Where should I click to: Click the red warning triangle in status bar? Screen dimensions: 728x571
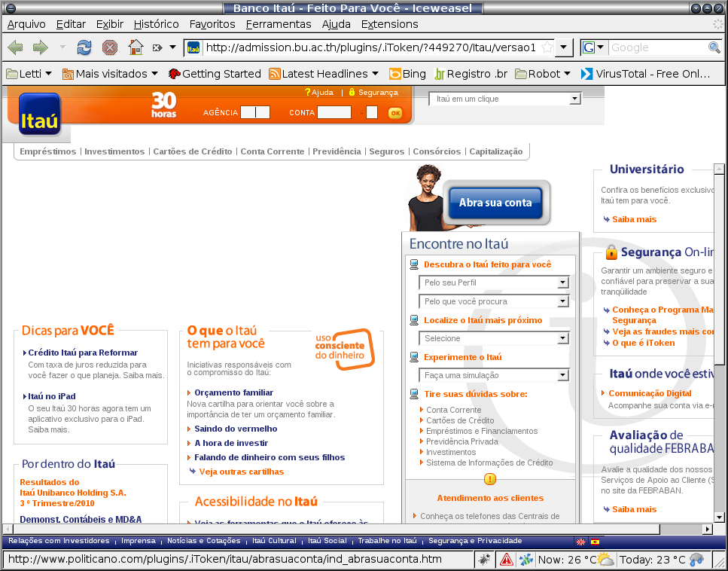[x=506, y=560]
